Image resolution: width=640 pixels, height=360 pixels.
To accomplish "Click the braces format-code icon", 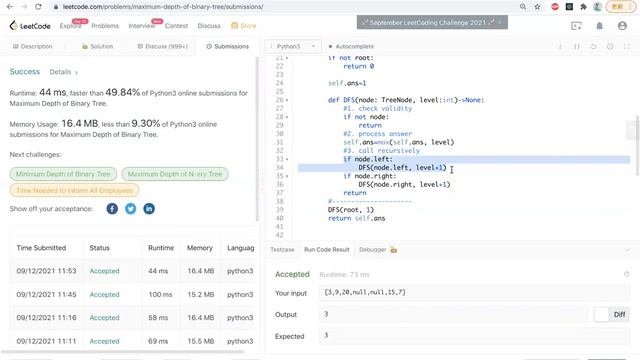I will (x=577, y=47).
